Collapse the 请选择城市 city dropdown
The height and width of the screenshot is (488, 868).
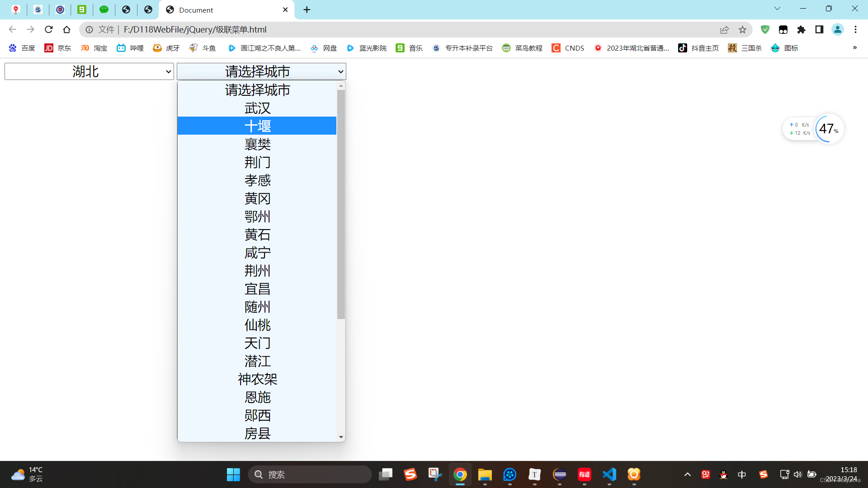tap(261, 71)
